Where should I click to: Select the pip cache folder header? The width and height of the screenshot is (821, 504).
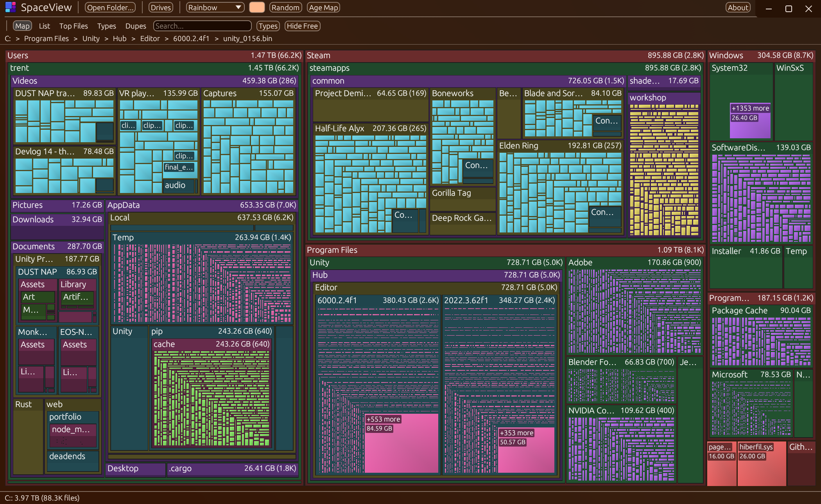click(x=212, y=344)
